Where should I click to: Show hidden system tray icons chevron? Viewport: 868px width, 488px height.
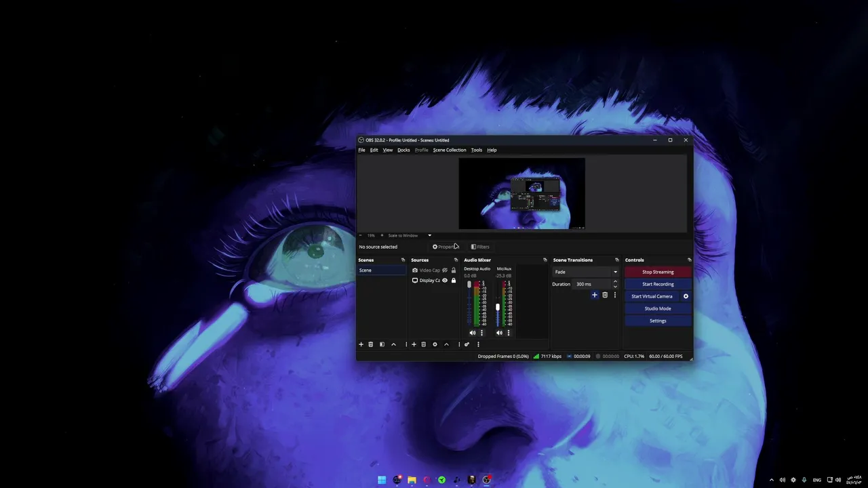point(771,480)
